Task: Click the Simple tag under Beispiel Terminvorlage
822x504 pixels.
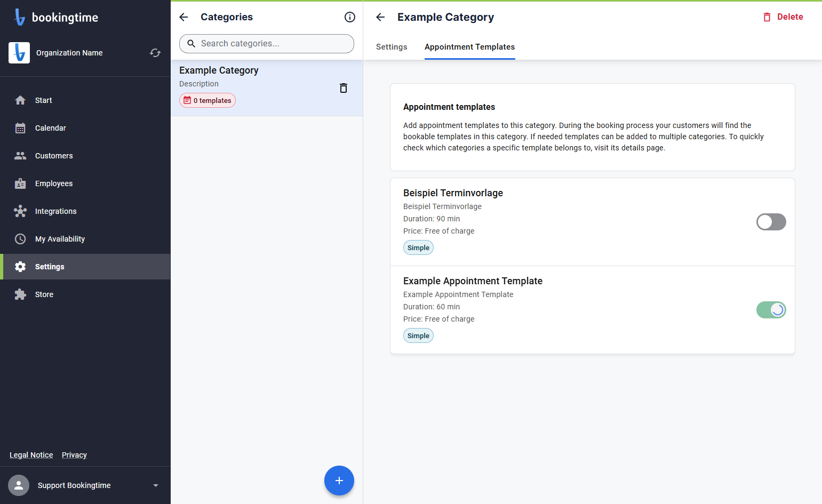Action: (418, 247)
